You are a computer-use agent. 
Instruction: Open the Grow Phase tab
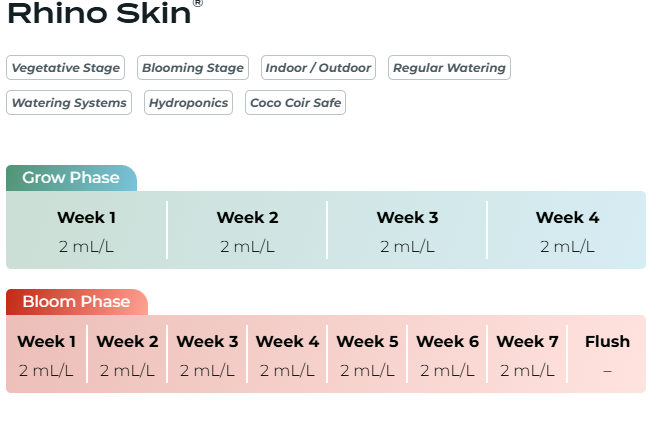[71, 178]
